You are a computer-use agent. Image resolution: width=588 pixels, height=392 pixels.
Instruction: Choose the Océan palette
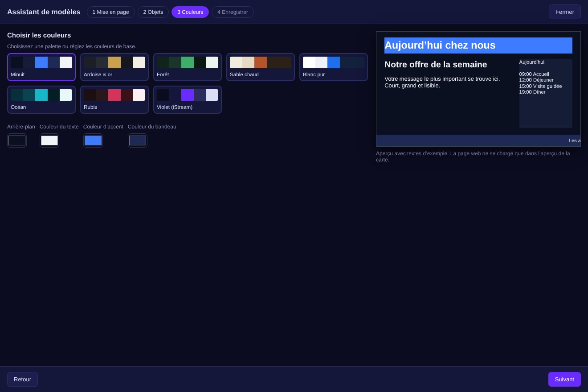pyautogui.click(x=41, y=99)
